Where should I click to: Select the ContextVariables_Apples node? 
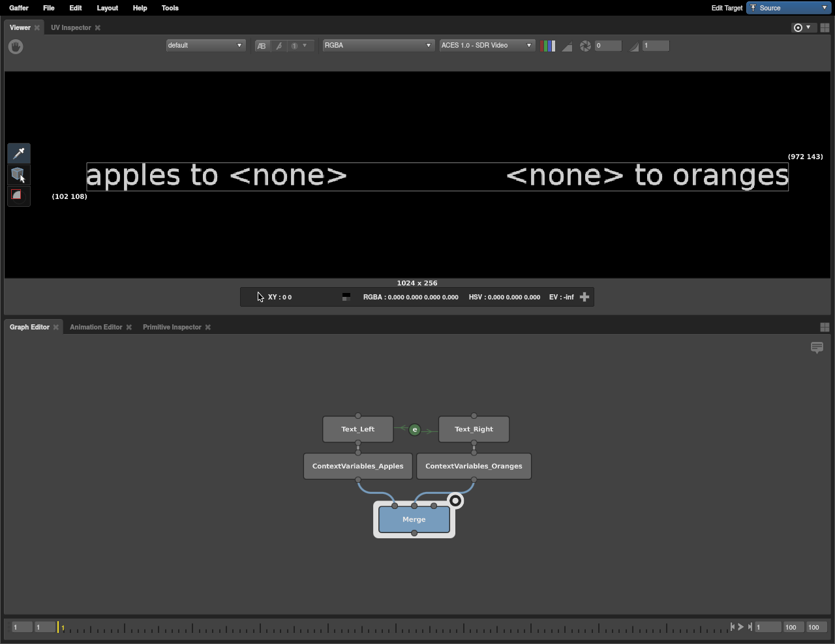point(357,466)
